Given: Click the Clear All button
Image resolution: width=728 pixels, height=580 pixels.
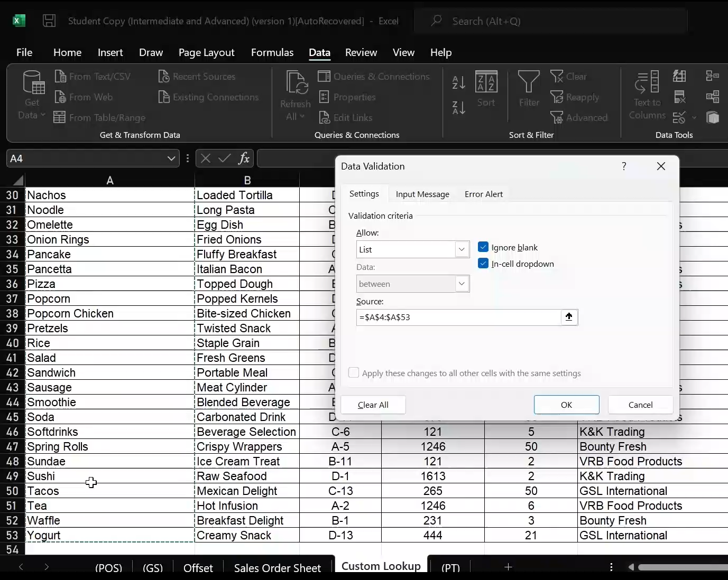Looking at the screenshot, I should pos(373,405).
